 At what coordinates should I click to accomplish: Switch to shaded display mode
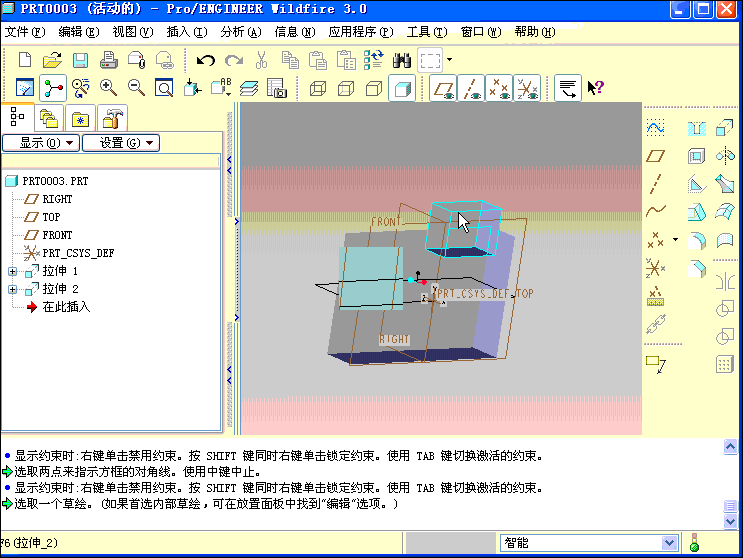[x=402, y=88]
